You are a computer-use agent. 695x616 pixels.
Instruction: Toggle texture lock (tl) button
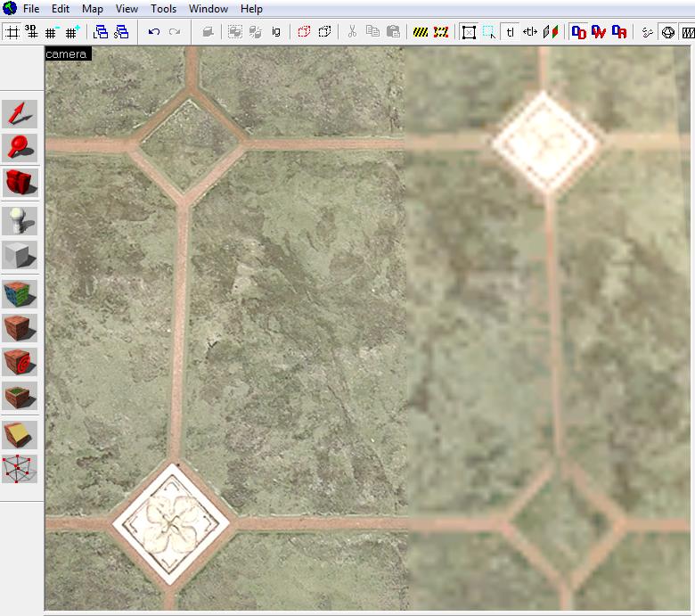(510, 32)
